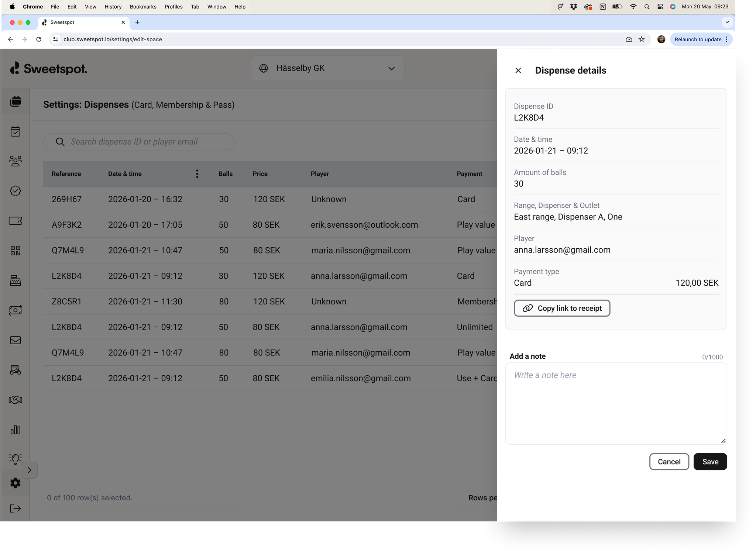Open the File menu

[x=55, y=7]
